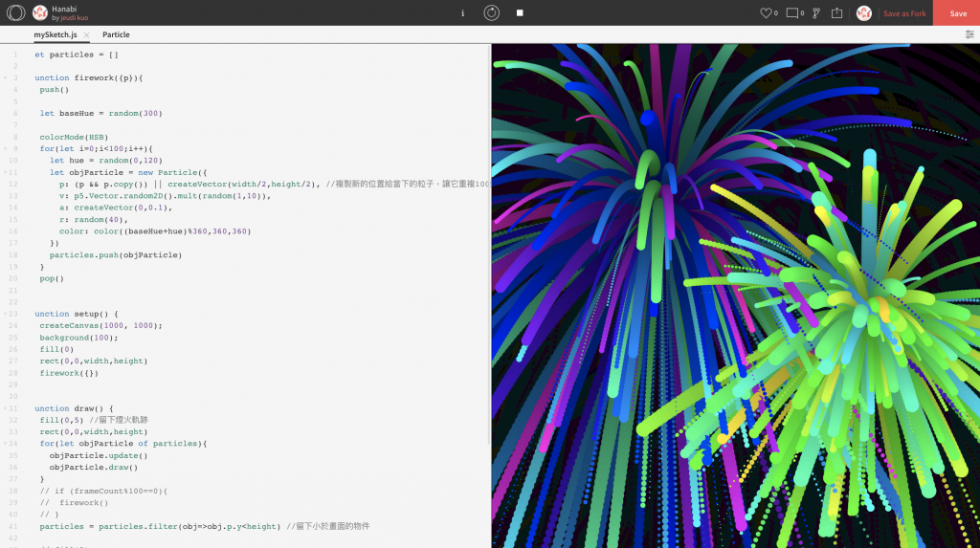
Task: Switch to the Particle tab
Action: click(116, 35)
